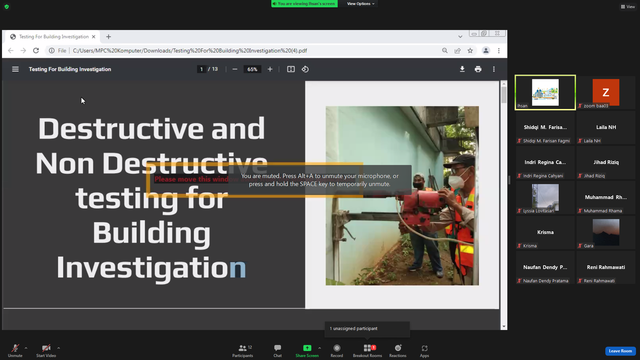
Task: Open PDF viewer more actions menu
Action: [x=494, y=69]
